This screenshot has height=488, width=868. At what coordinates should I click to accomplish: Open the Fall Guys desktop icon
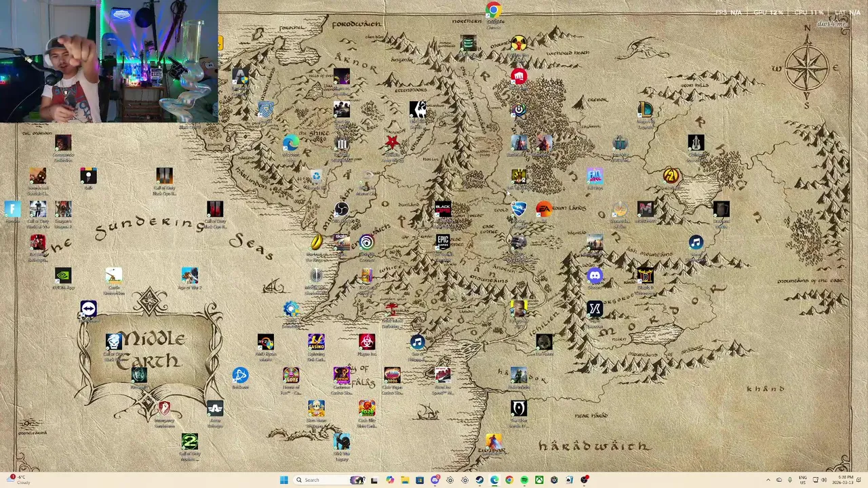click(x=595, y=176)
